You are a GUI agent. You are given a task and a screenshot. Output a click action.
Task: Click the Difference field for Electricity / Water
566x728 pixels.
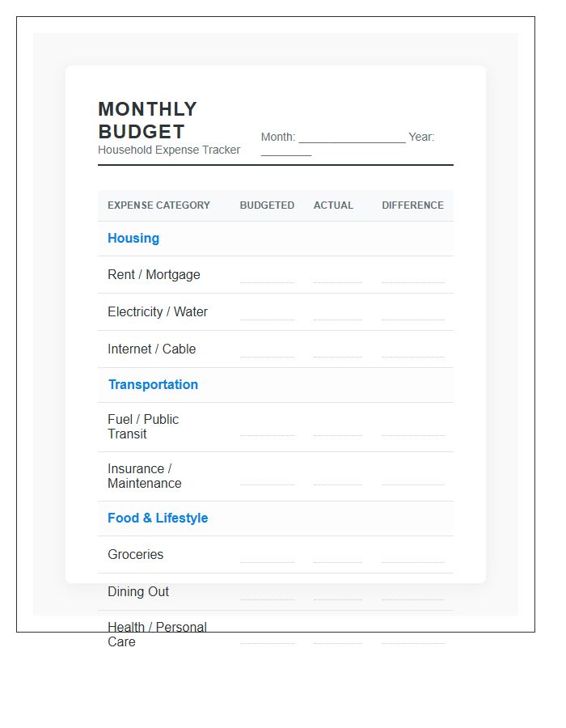pos(413,314)
